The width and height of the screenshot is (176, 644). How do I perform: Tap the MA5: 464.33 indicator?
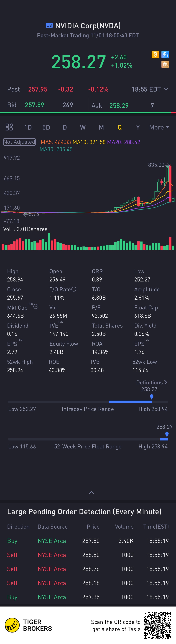pos(56,142)
